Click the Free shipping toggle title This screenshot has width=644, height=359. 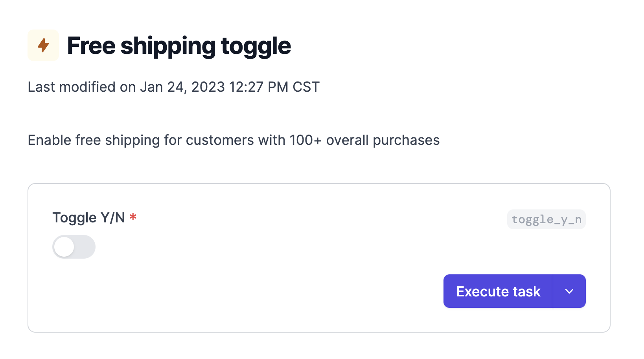(179, 46)
